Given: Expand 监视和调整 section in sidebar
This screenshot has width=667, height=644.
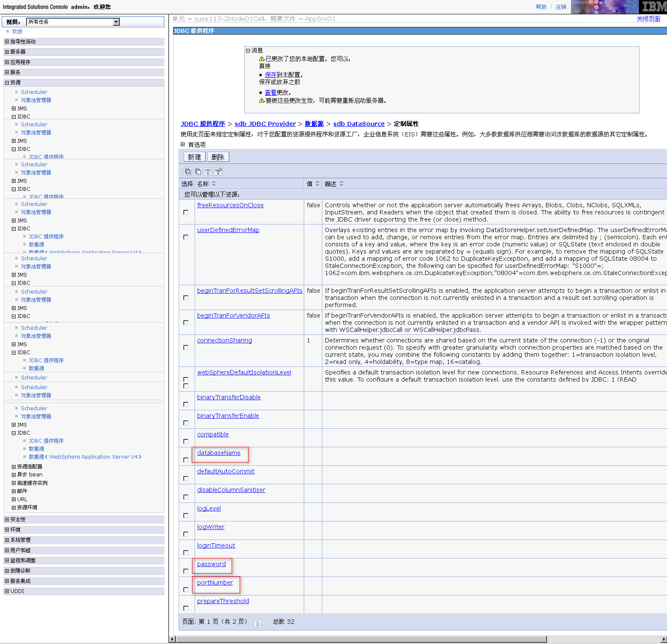Looking at the screenshot, I should point(7,561).
